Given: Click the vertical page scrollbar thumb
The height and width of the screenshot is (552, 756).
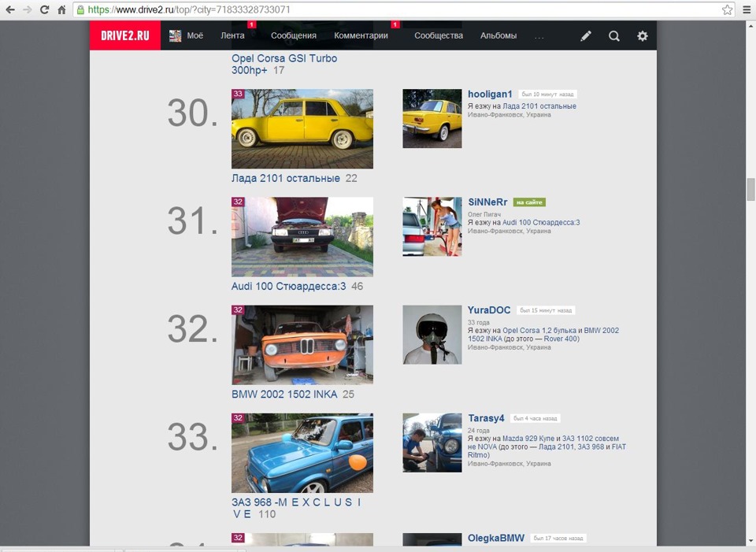Looking at the screenshot, I should click(750, 190).
